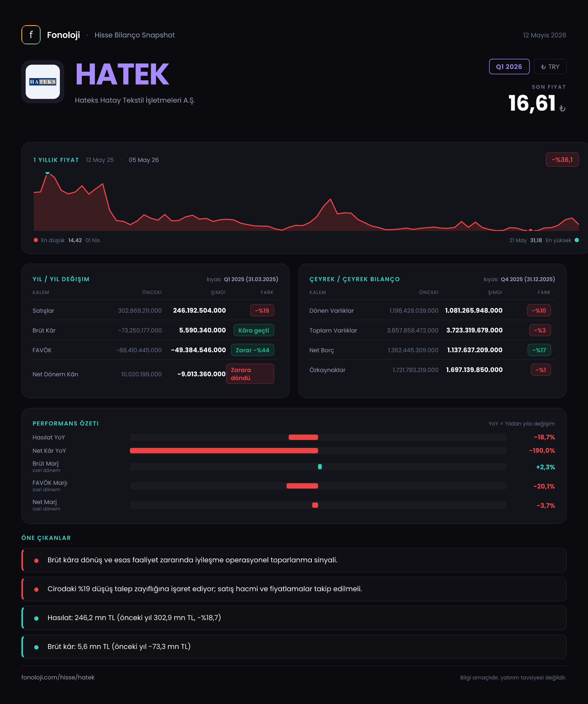
Task: Click the Hasılat YoY red bar
Action: click(x=303, y=437)
